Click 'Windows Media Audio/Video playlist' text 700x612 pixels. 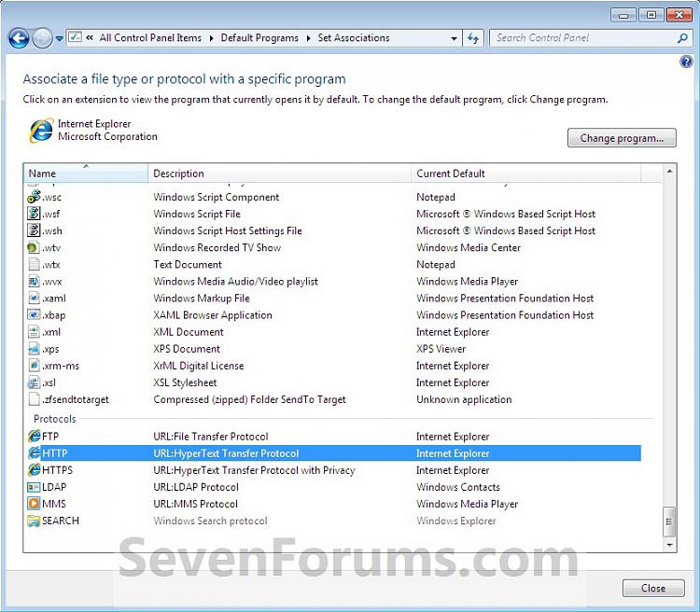236,281
